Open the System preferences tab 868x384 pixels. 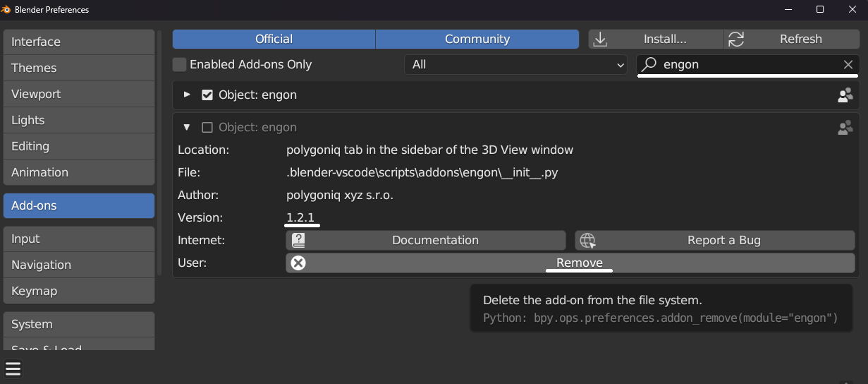coord(79,325)
